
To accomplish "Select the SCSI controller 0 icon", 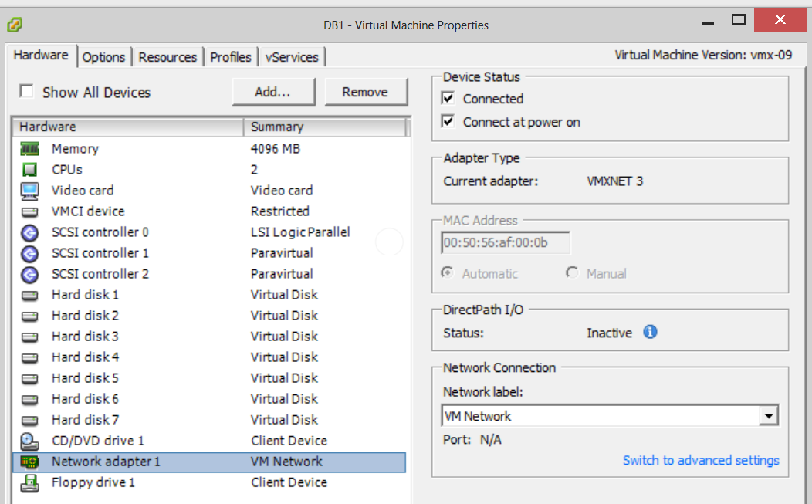I will coord(29,232).
